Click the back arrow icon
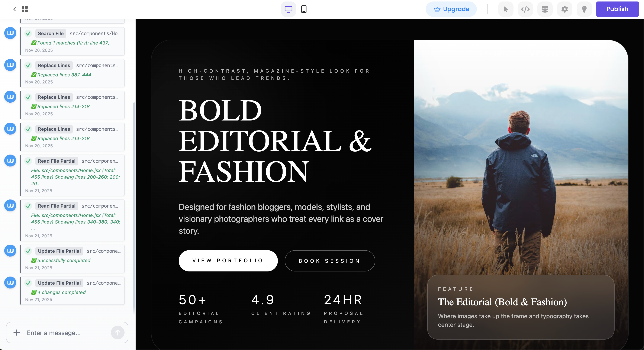The height and width of the screenshot is (350, 644). pyautogui.click(x=15, y=9)
